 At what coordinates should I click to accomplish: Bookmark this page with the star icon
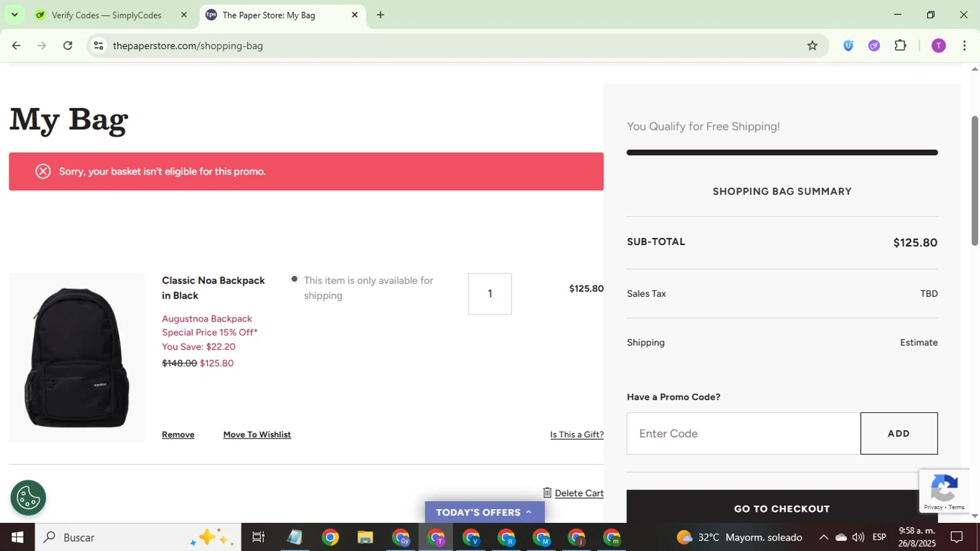tap(812, 46)
